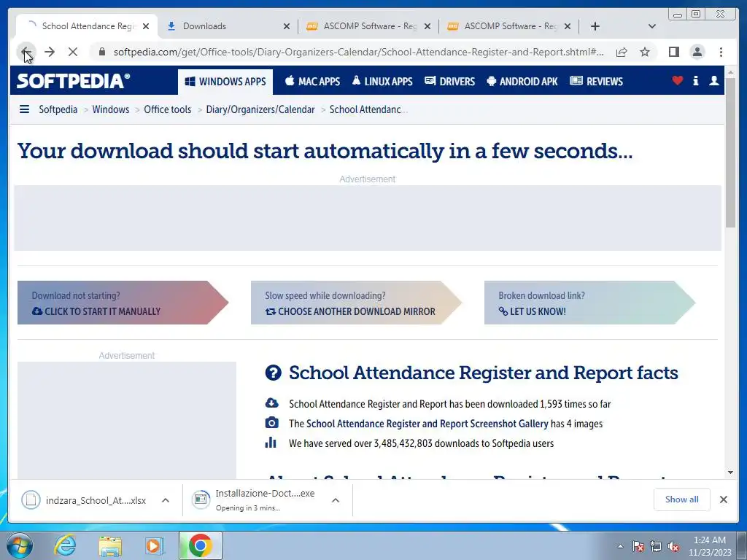Open Windows Media Player from the taskbar
Screen dimensions: 747x560
[x=154, y=545]
